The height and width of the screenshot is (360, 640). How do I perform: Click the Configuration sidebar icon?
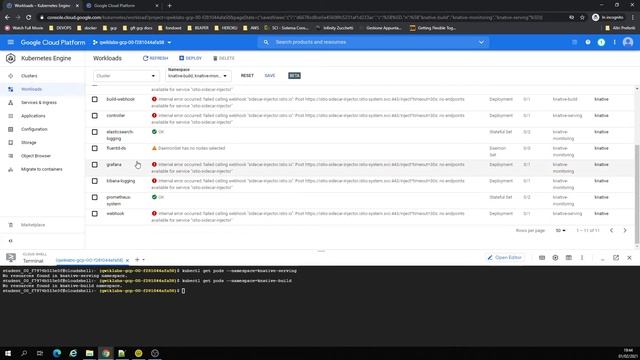[11, 129]
